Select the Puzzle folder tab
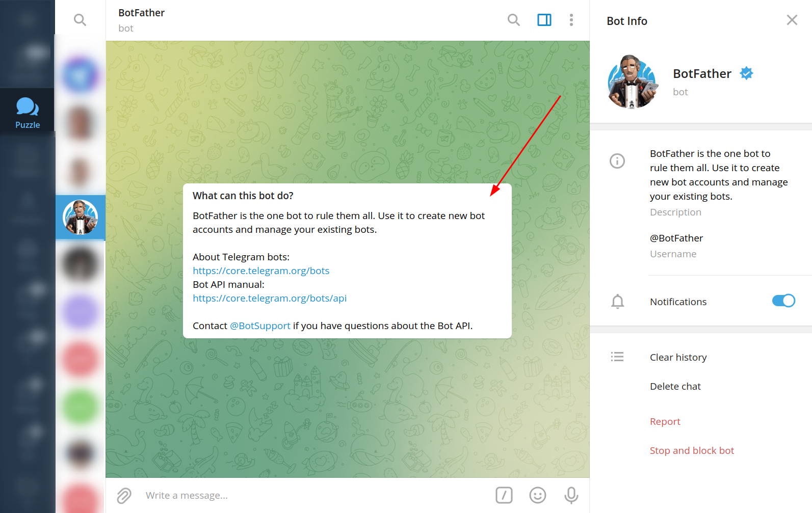 (x=28, y=113)
